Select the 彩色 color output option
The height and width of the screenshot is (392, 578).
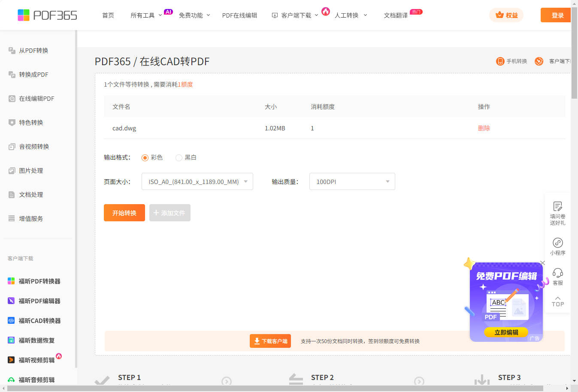pos(145,158)
